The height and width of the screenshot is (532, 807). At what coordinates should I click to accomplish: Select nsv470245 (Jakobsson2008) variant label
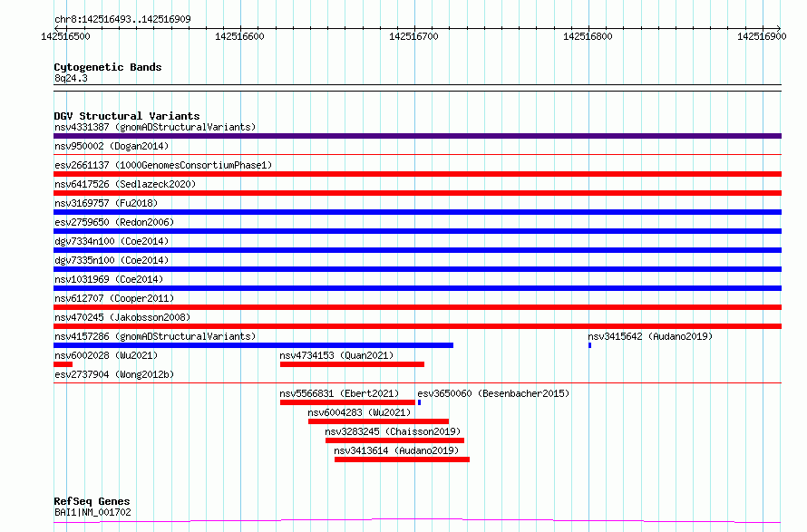pyautogui.click(x=122, y=317)
